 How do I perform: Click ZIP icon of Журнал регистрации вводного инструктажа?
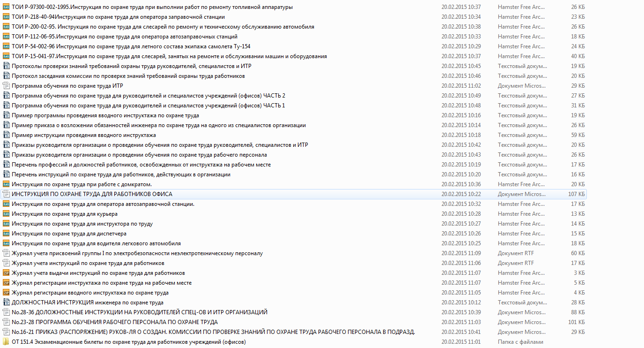(6, 293)
